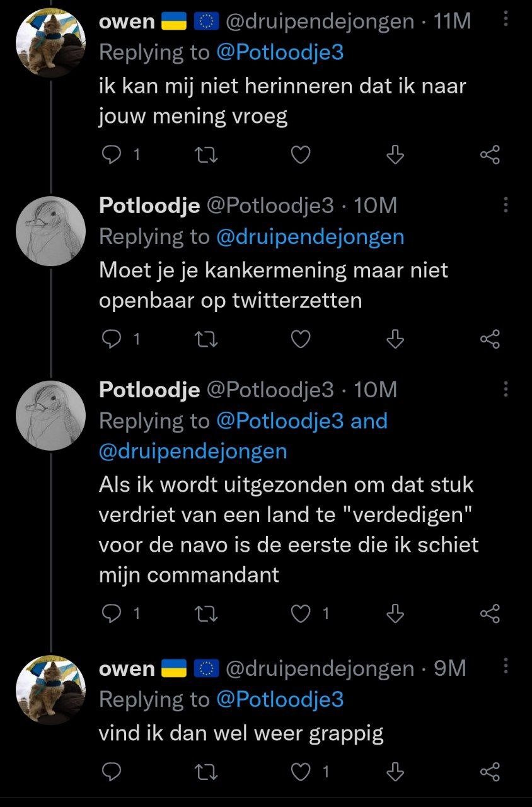The height and width of the screenshot is (807, 532).
Task: Open three-dot menu on owen's first tweet
Action: pos(505,20)
